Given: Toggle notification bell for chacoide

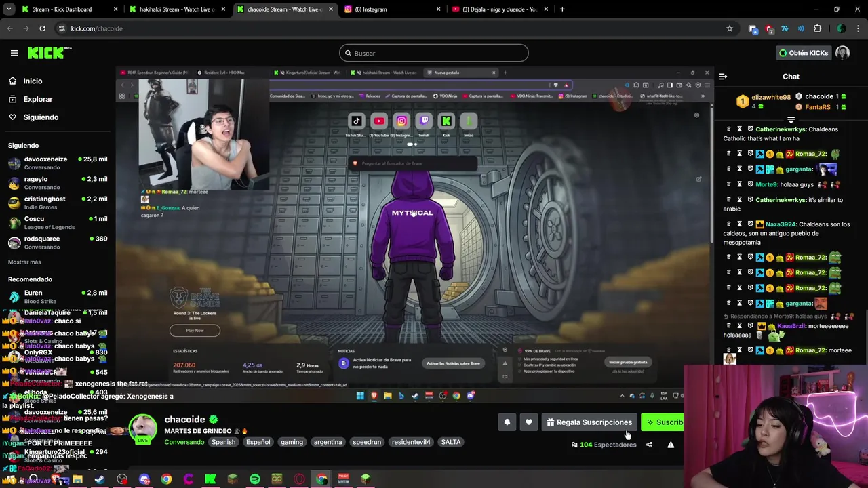Looking at the screenshot, I should [x=507, y=422].
